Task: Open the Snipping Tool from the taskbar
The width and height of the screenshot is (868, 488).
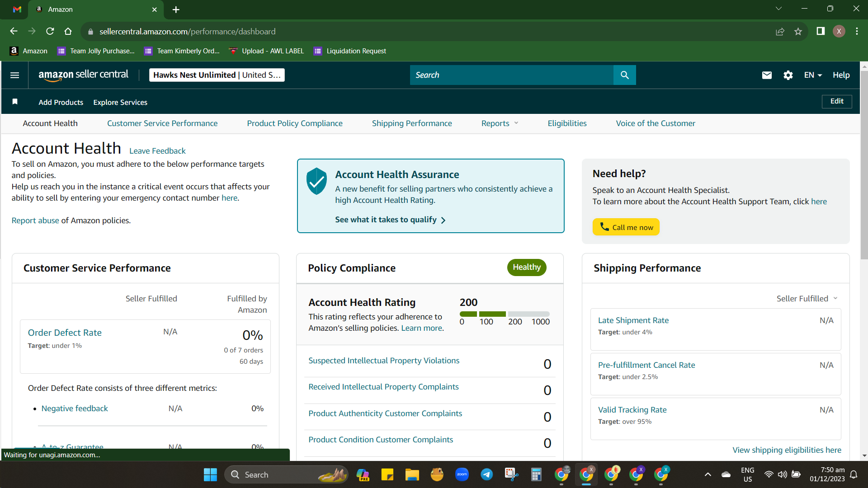Action: point(511,474)
